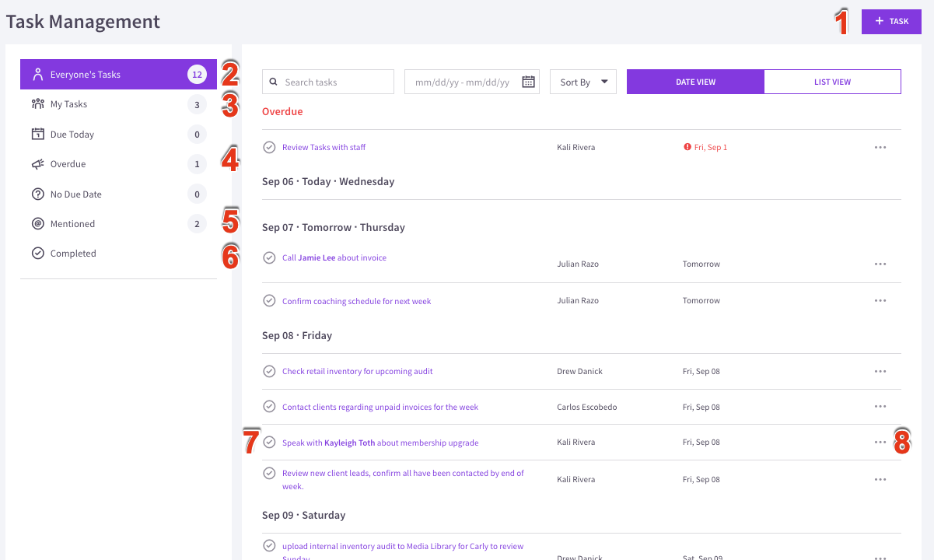Open Speak with Kayleigh Toth task
Viewport: 934px width, 560px height.
[380, 443]
